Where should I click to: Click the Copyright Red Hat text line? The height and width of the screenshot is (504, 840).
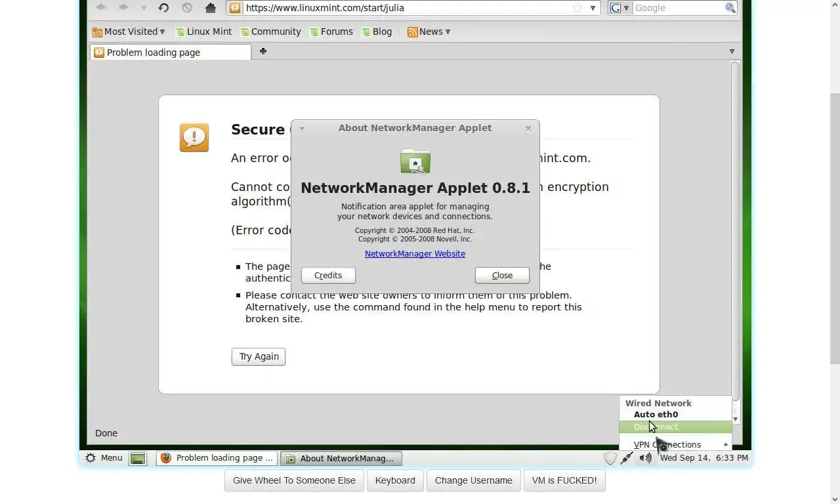(x=415, y=231)
